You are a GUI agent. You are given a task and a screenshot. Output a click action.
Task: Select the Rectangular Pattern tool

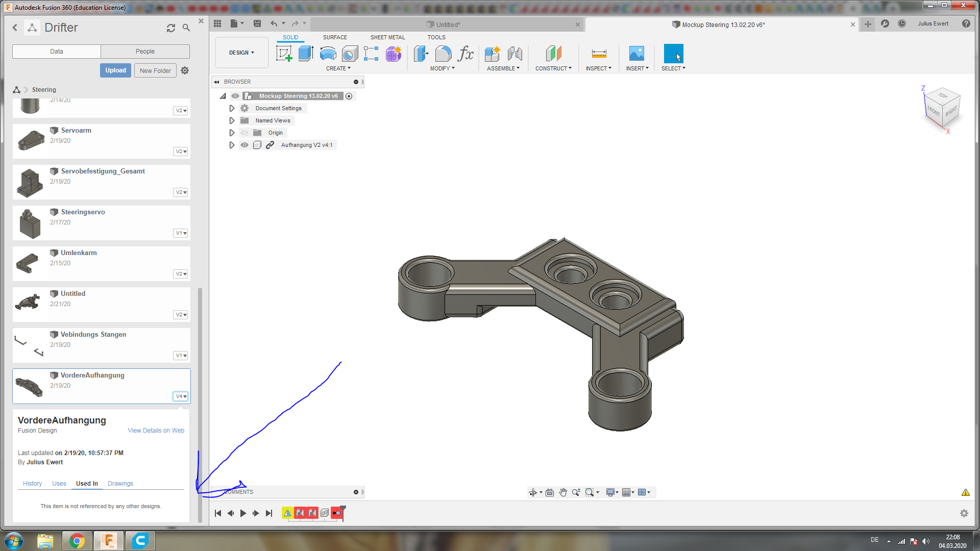pos(371,54)
